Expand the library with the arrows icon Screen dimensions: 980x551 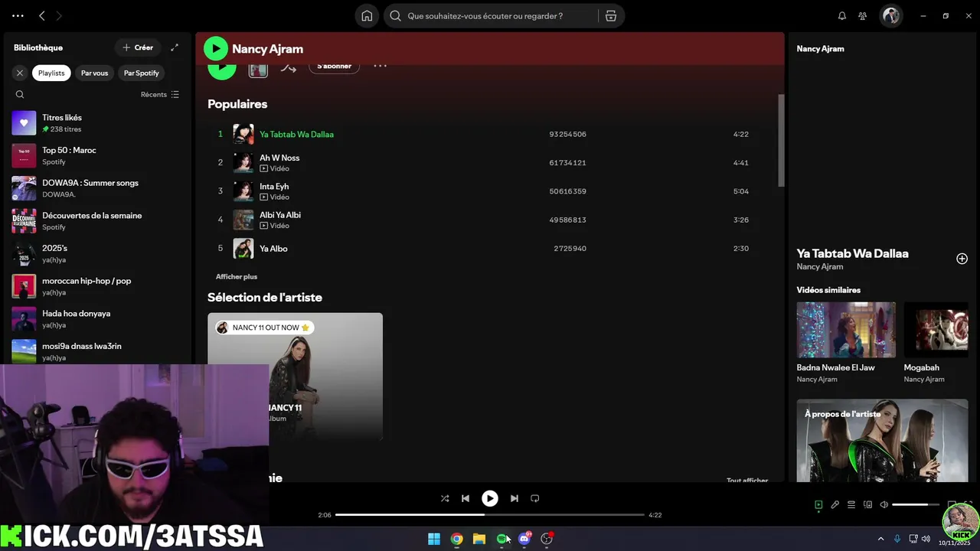[x=175, y=47]
